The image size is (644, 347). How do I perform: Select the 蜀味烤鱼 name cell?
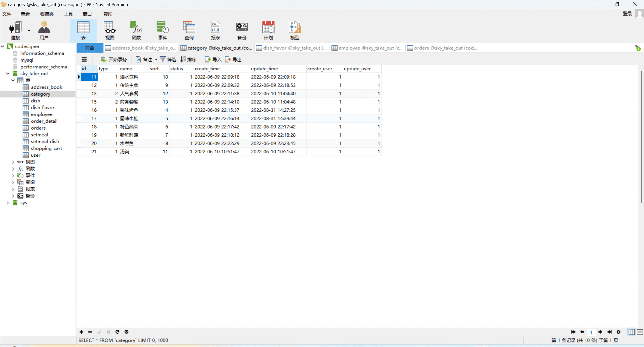pyautogui.click(x=134, y=110)
